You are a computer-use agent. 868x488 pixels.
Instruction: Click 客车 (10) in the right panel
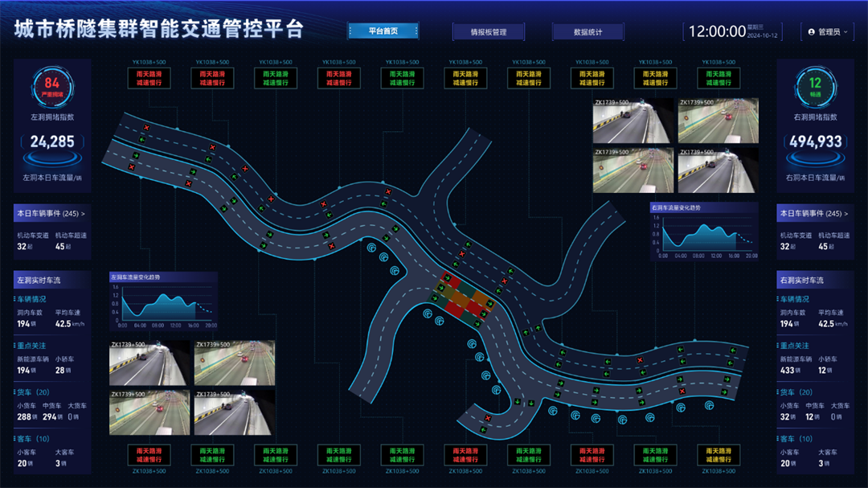click(796, 439)
